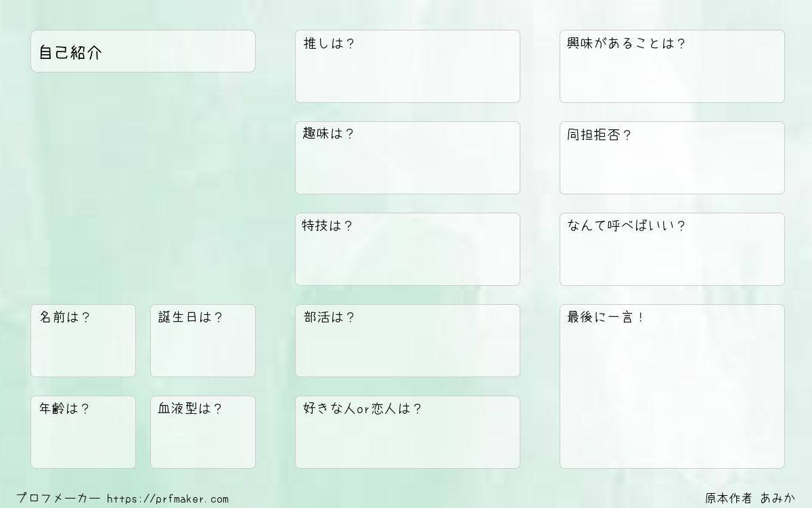Select the 血液型は？ box
The image size is (812, 508).
click(x=203, y=432)
